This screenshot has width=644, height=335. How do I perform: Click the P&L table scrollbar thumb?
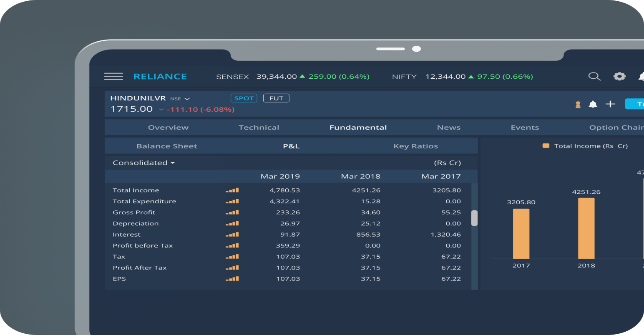click(x=474, y=218)
